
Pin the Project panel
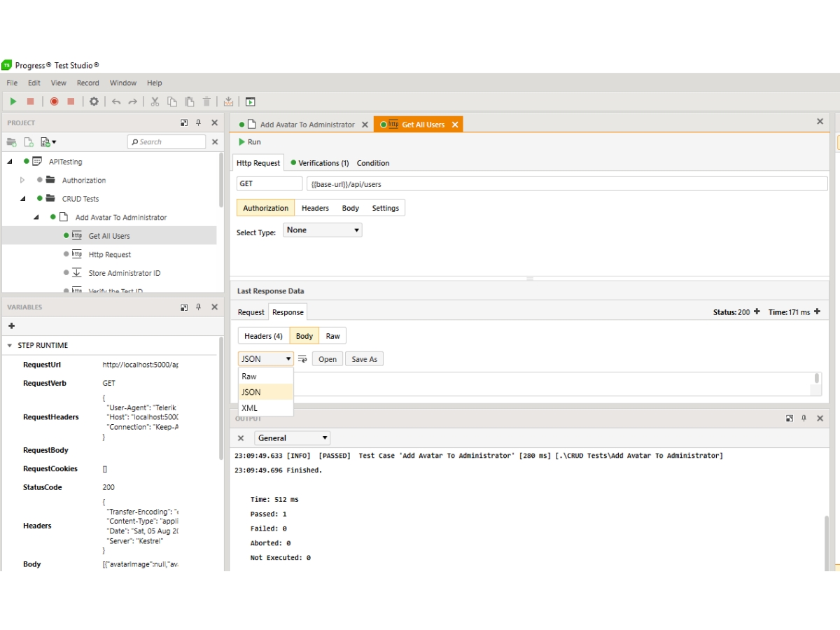coord(198,122)
